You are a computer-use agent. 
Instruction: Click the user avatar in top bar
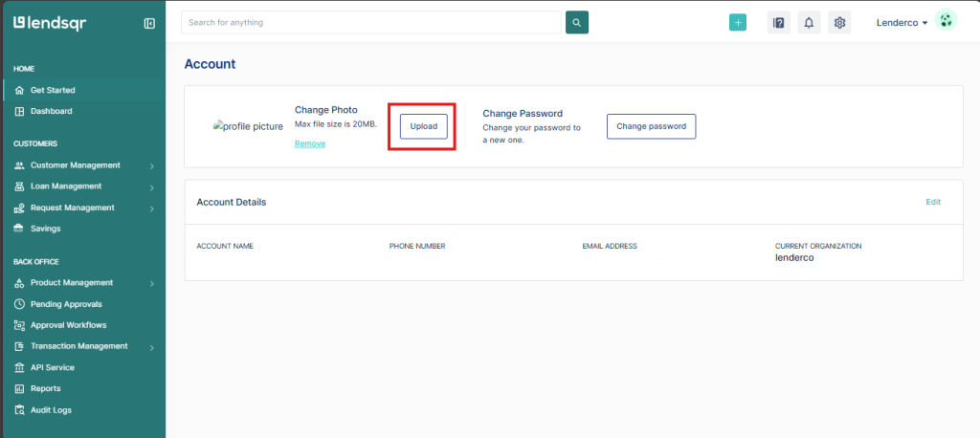pos(946,22)
